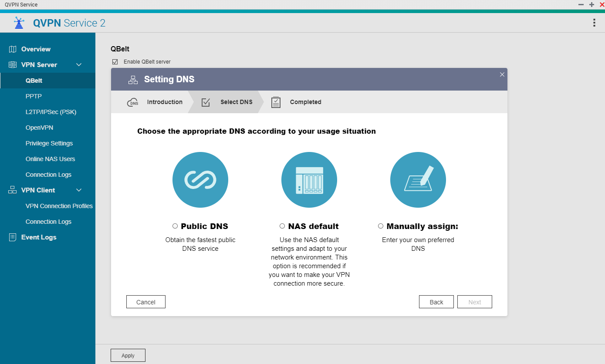Click the Introduction step DNS cloud icon
605x364 pixels.
click(x=132, y=102)
